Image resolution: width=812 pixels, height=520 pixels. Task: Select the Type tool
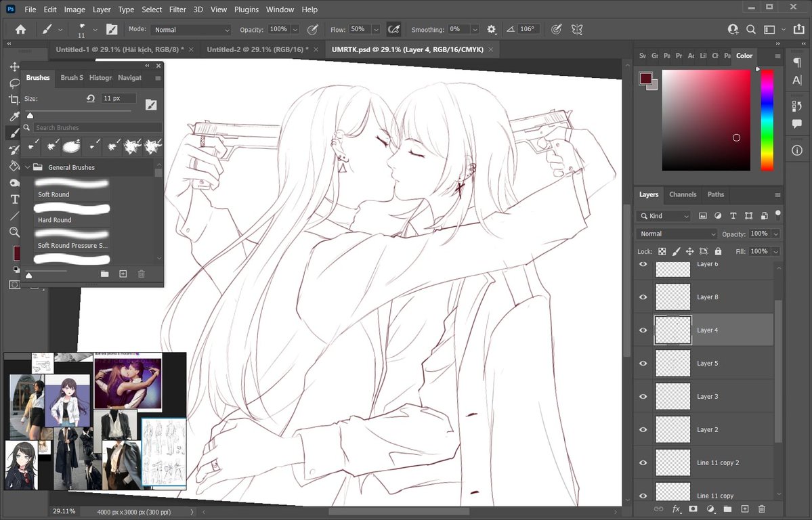coord(14,199)
